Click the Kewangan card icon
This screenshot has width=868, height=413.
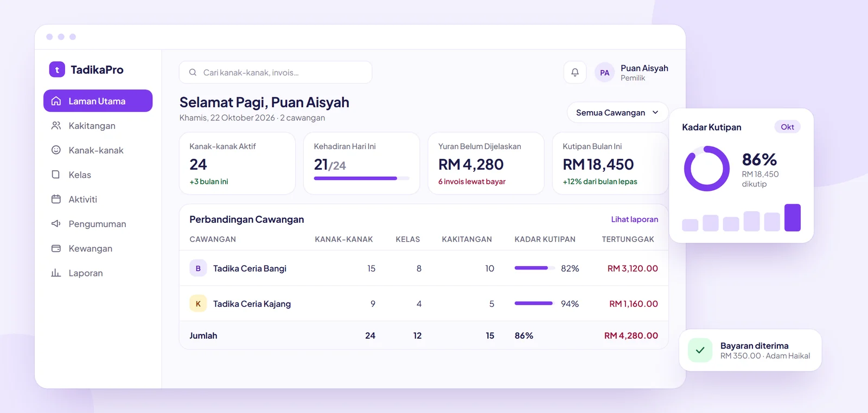(x=56, y=248)
